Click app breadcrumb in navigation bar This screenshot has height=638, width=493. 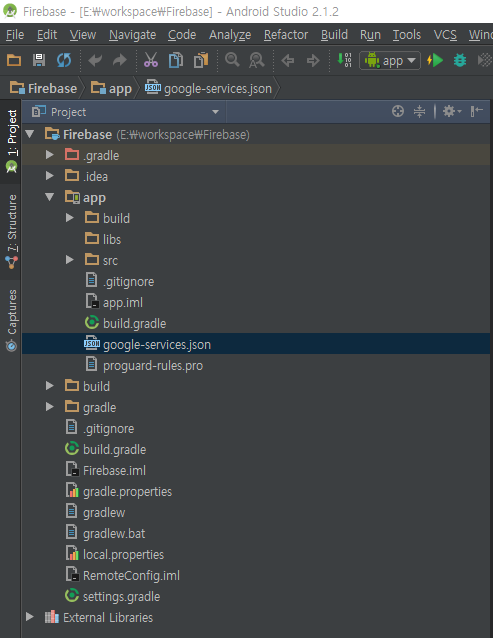click(x=111, y=88)
